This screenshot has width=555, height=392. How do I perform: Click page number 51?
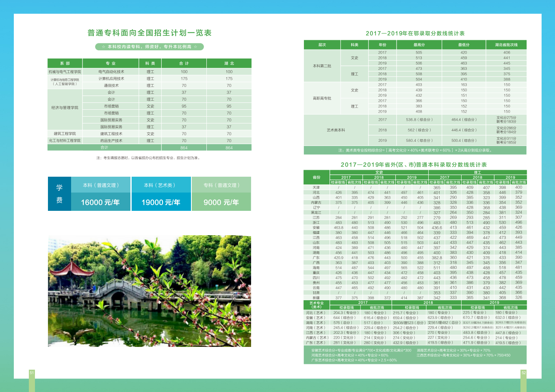(32, 373)
